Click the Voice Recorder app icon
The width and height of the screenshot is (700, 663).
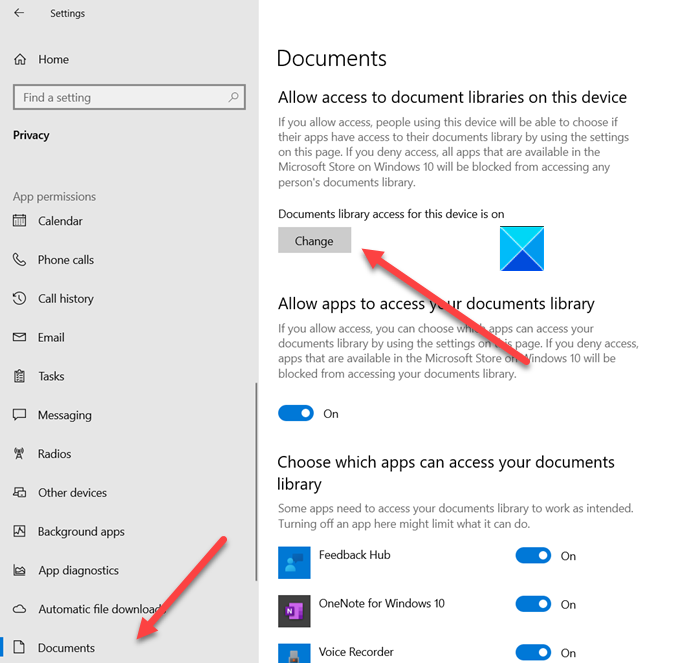[294, 653]
